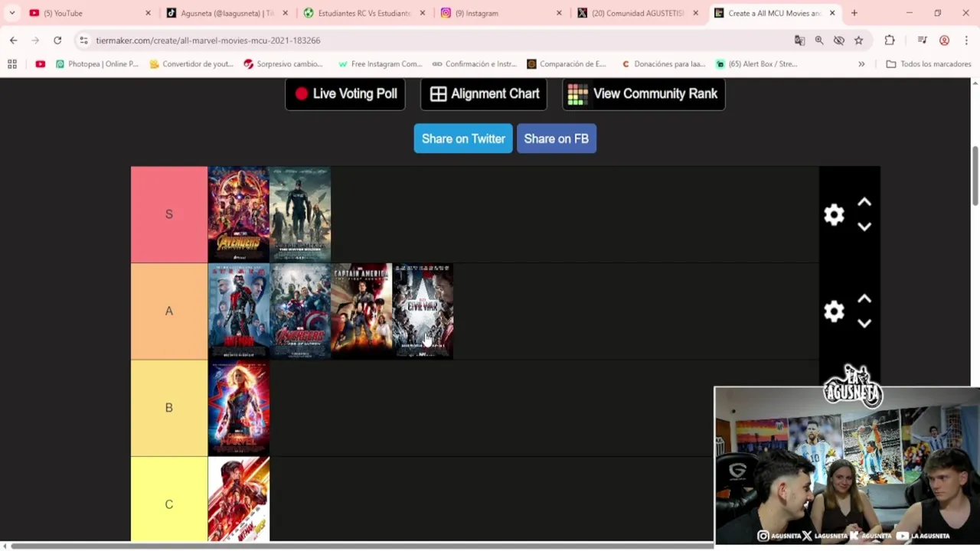Close the YouTube tab
This screenshot has width=980, height=551.
point(149,13)
